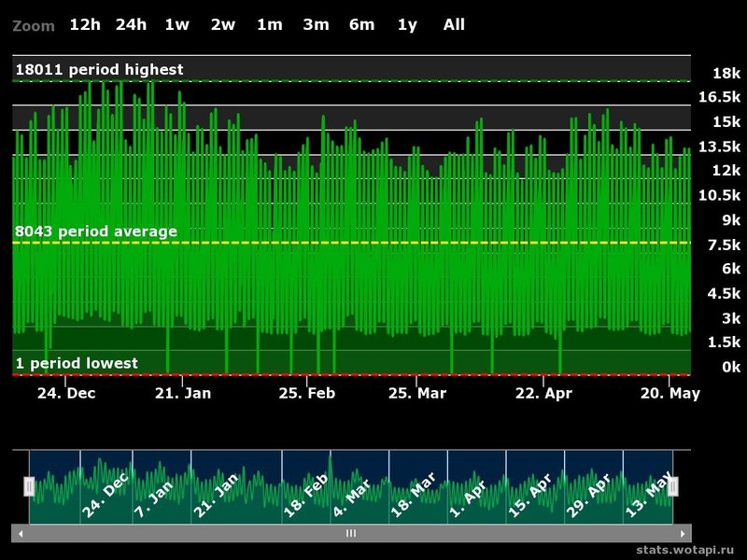The image size is (747, 560).
Task: Select the 3m zoom option
Action: (x=315, y=25)
